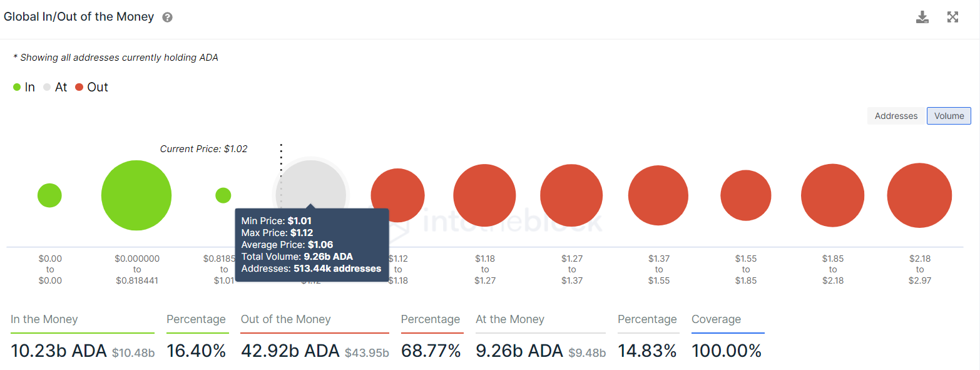Viewport: 980px width, 370px height.
Task: Toggle the red Out legend item
Action: coord(91,87)
